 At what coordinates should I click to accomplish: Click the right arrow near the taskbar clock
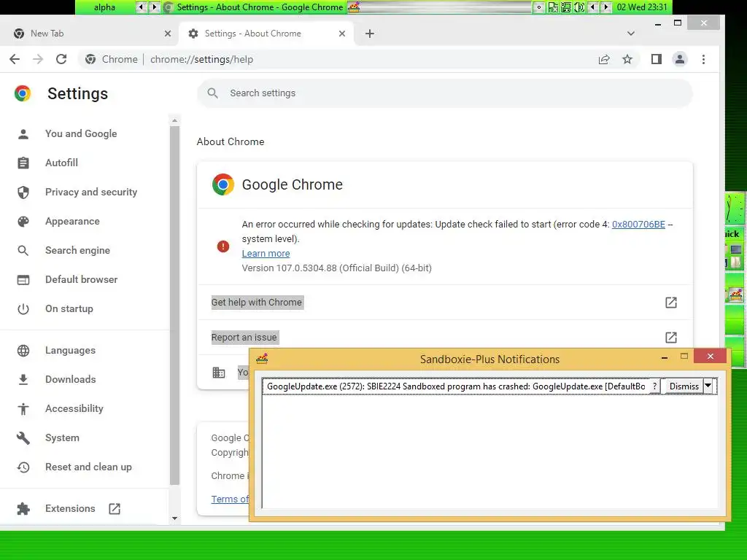[x=605, y=7]
